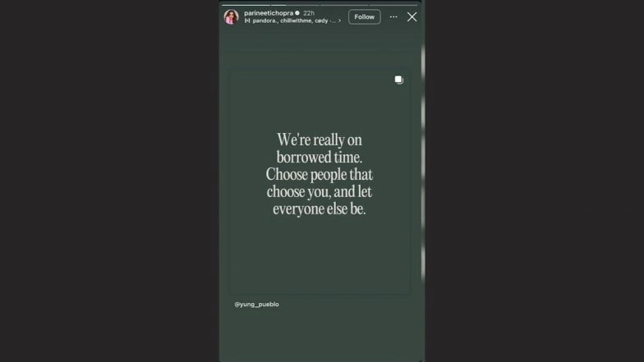Click the dark backdrop right of the story
Screen dimensions: 644x362
tap(534, 181)
